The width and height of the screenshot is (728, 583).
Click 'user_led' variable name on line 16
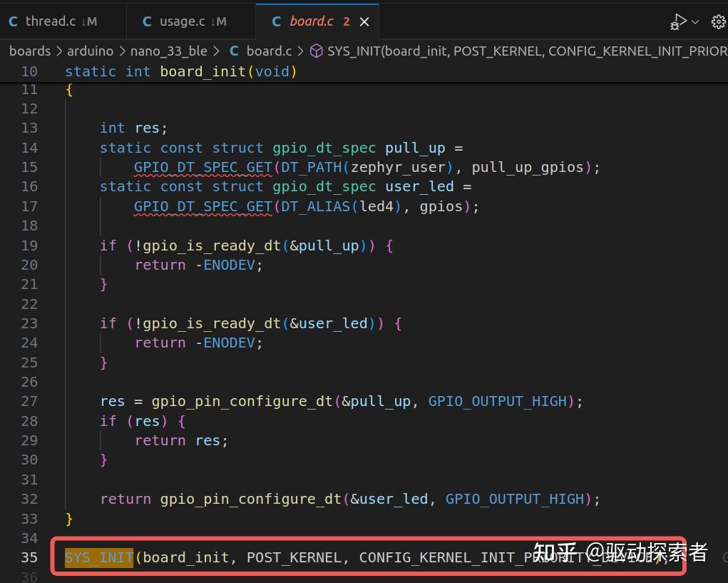tap(419, 187)
